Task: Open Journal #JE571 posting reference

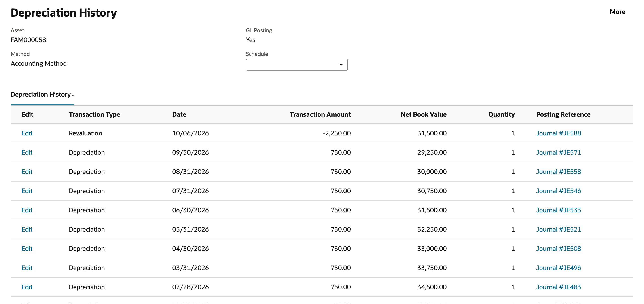Action: (559, 152)
